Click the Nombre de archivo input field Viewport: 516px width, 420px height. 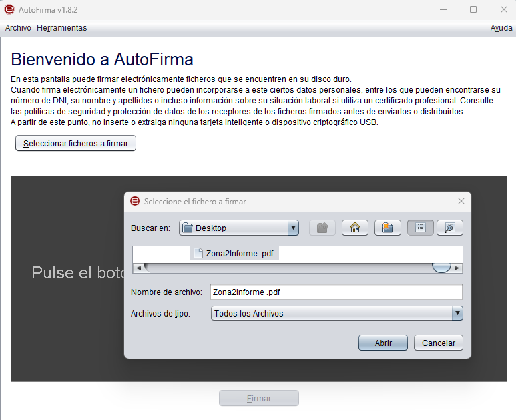[x=336, y=292]
